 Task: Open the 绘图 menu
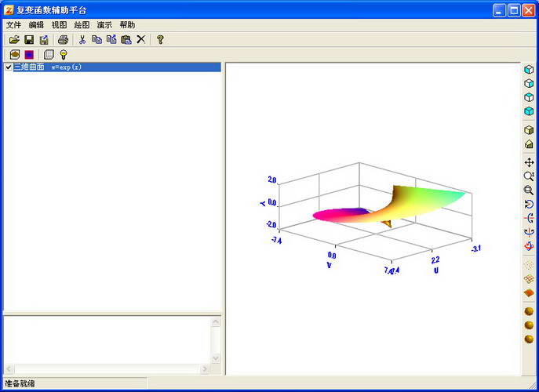[x=82, y=25]
